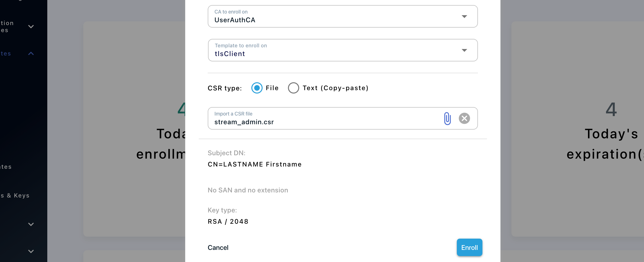Click the Enroll button
644x262 pixels.
coord(469,247)
